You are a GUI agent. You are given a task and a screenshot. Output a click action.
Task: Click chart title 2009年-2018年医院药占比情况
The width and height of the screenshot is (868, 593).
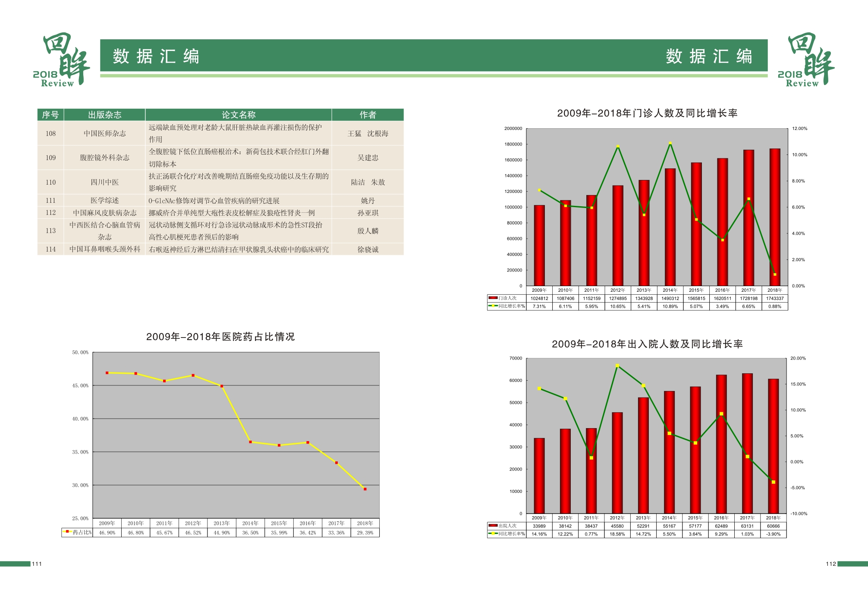tap(220, 337)
